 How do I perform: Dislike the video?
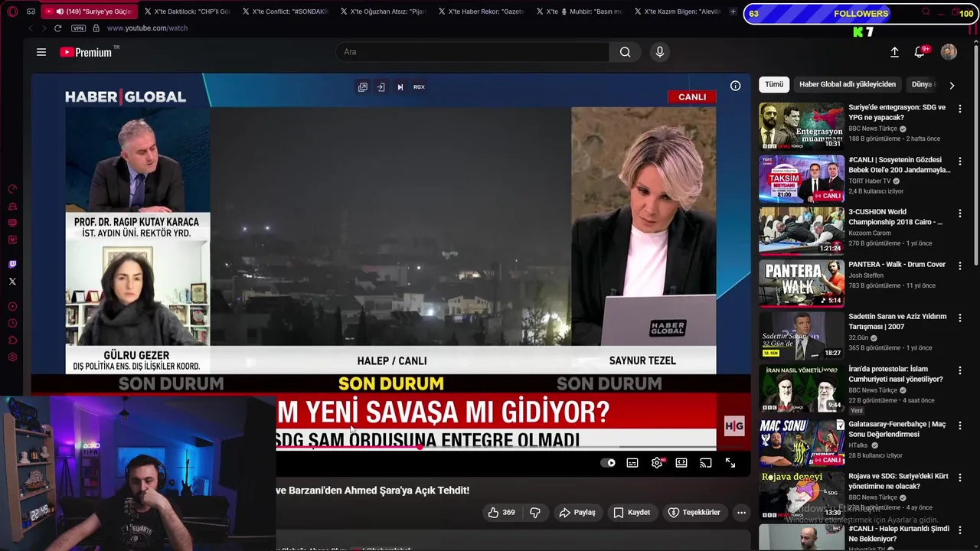pyautogui.click(x=535, y=513)
